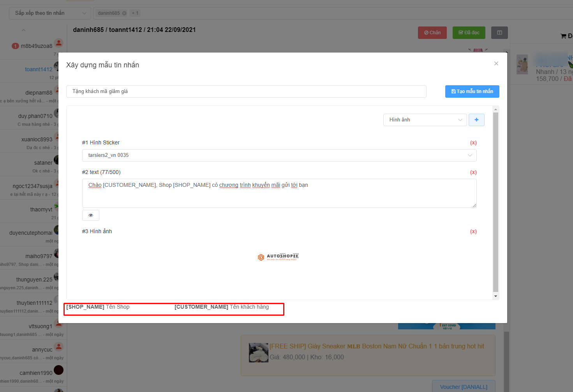Remove the #2 text block
This screenshot has height=392, width=573.
(x=473, y=172)
